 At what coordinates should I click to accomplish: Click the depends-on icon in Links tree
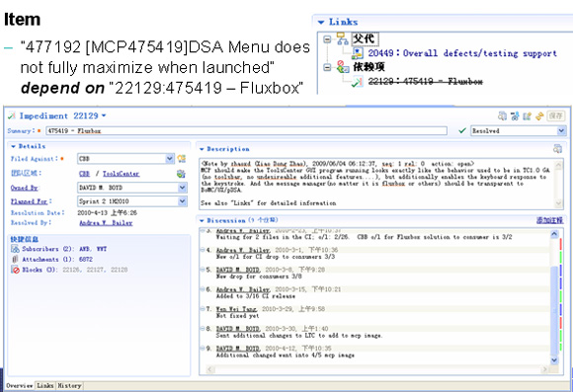[x=343, y=67]
